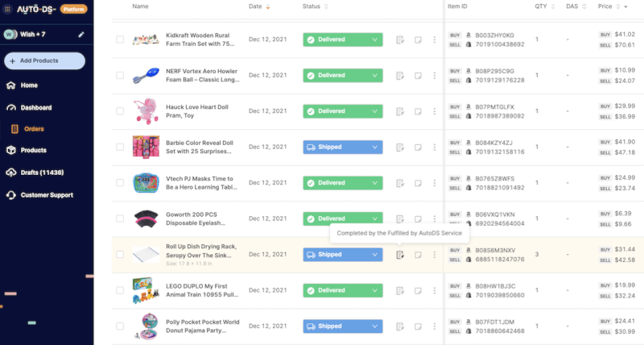Click order details icon for Polly Pocket Donut Pajama Party
Image resolution: width=644 pixels, height=345 pixels.
[x=399, y=326]
